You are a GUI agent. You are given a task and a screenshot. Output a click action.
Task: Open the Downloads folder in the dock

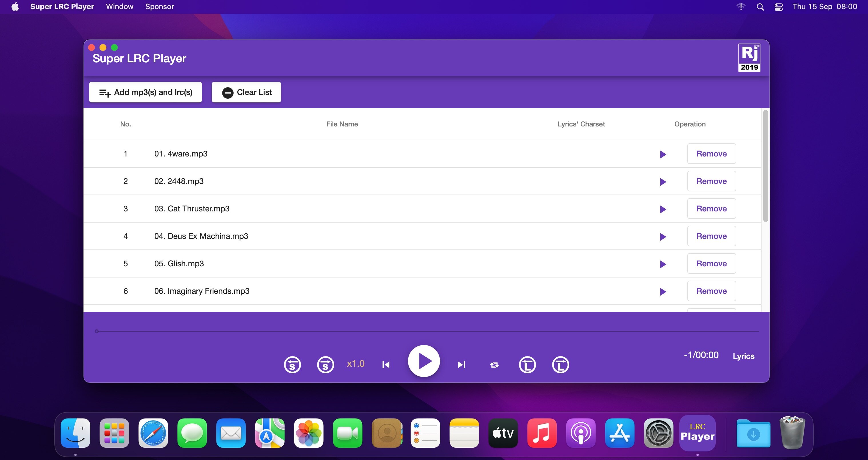pyautogui.click(x=753, y=433)
